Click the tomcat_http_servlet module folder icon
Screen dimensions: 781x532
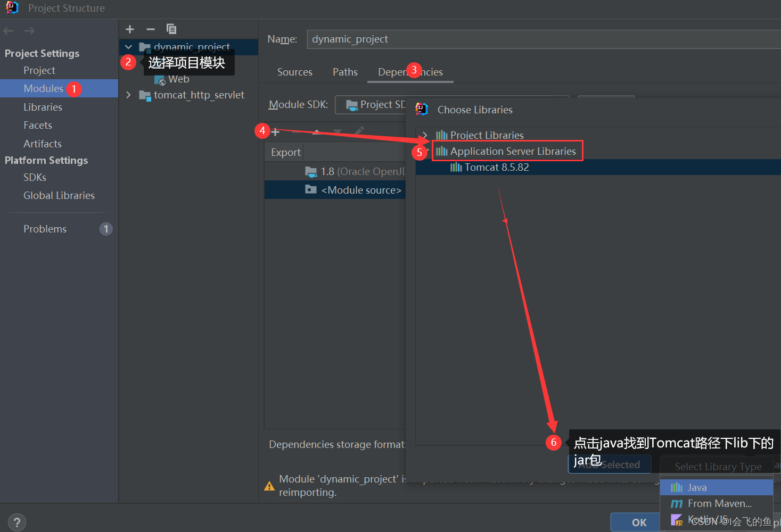[x=145, y=95]
